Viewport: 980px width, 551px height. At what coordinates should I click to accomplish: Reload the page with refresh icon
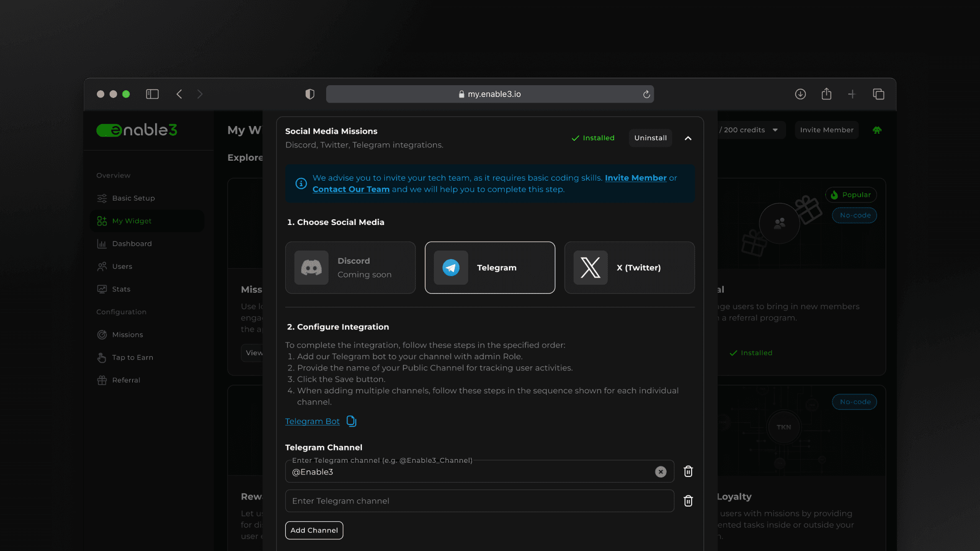(646, 94)
